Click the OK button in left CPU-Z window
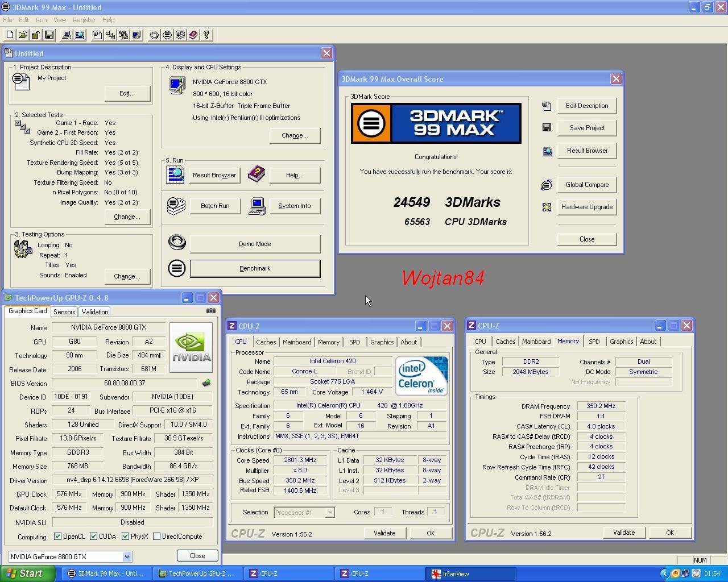 point(431,533)
